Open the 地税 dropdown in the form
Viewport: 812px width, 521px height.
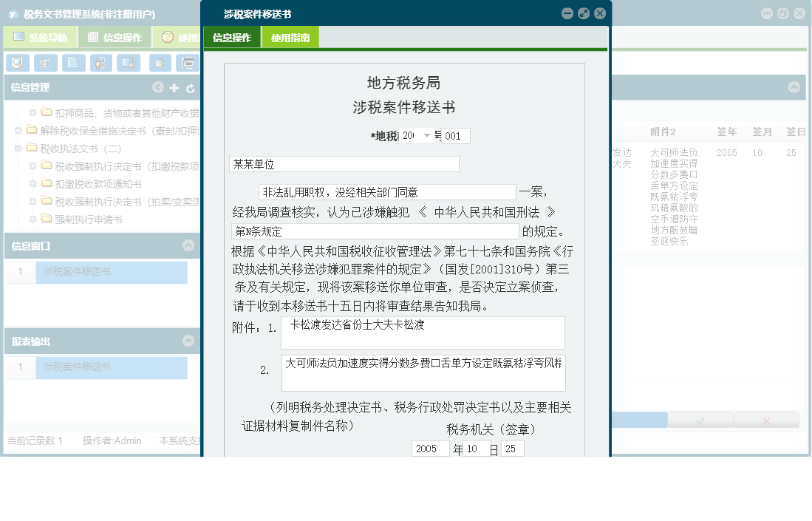(427, 136)
